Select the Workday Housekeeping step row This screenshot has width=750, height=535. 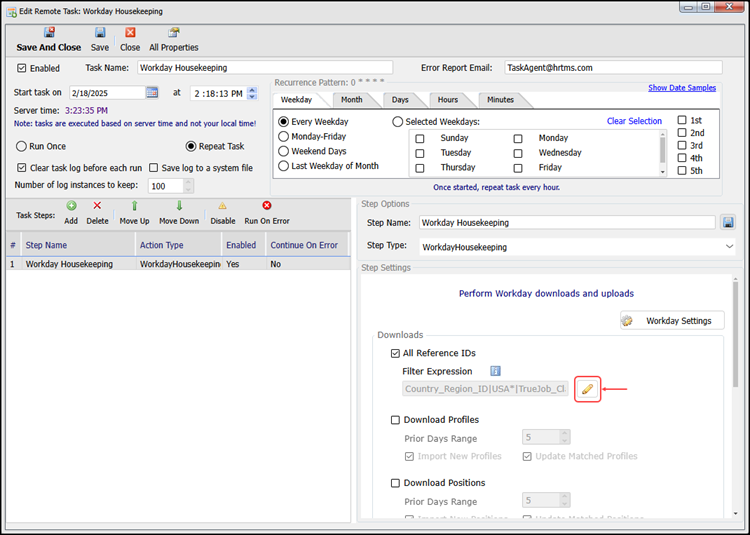pyautogui.click(x=178, y=264)
